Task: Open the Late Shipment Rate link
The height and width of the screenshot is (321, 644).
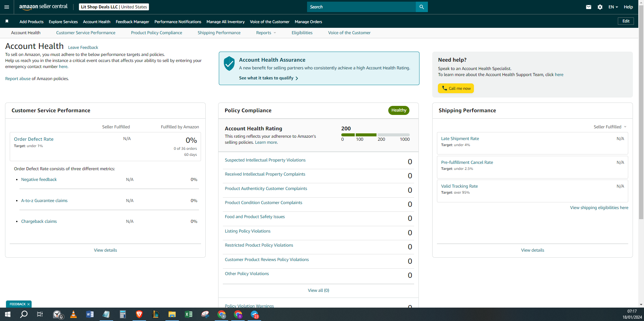Action: pyautogui.click(x=460, y=139)
